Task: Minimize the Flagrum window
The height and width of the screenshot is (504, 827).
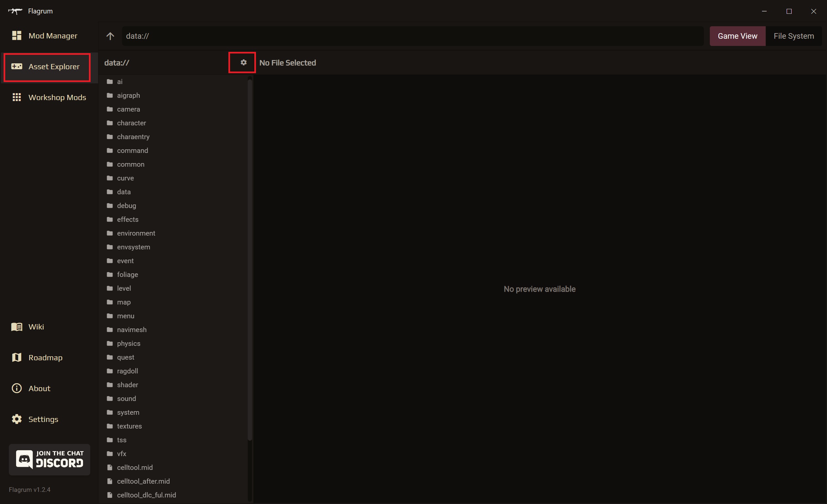Action: pyautogui.click(x=764, y=11)
